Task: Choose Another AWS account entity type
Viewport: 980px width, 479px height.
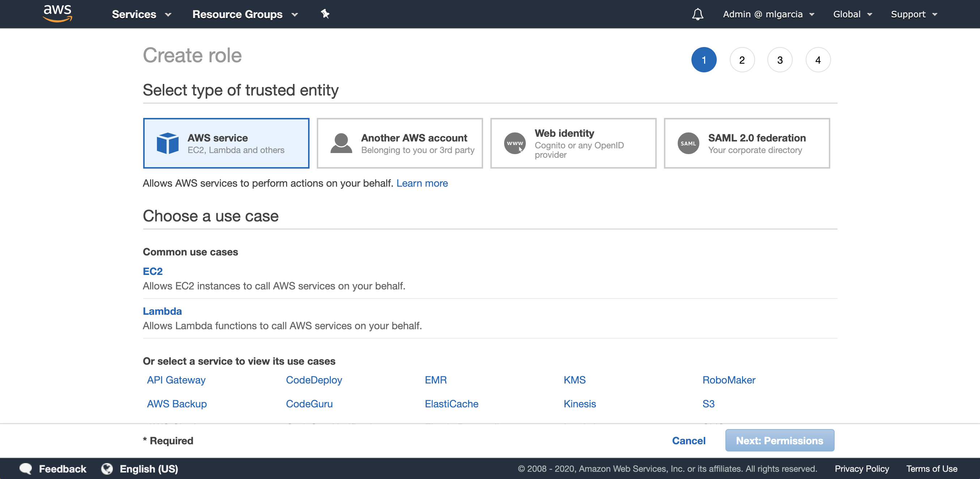Action: tap(400, 143)
